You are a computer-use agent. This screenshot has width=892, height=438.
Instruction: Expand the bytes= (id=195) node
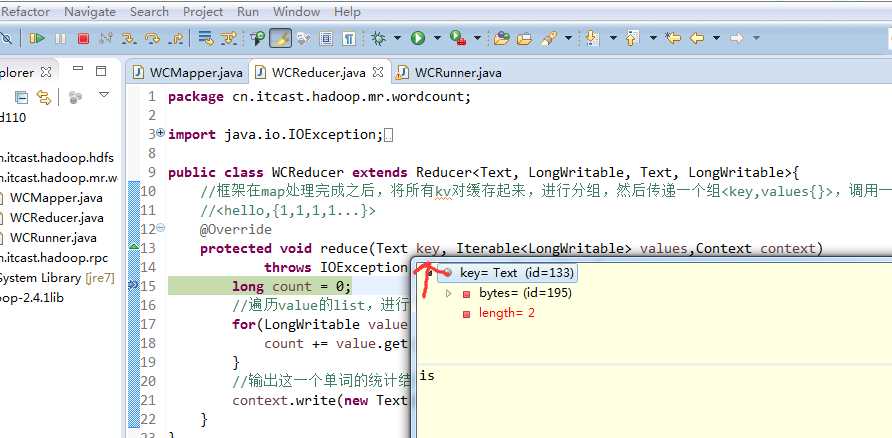tap(448, 294)
